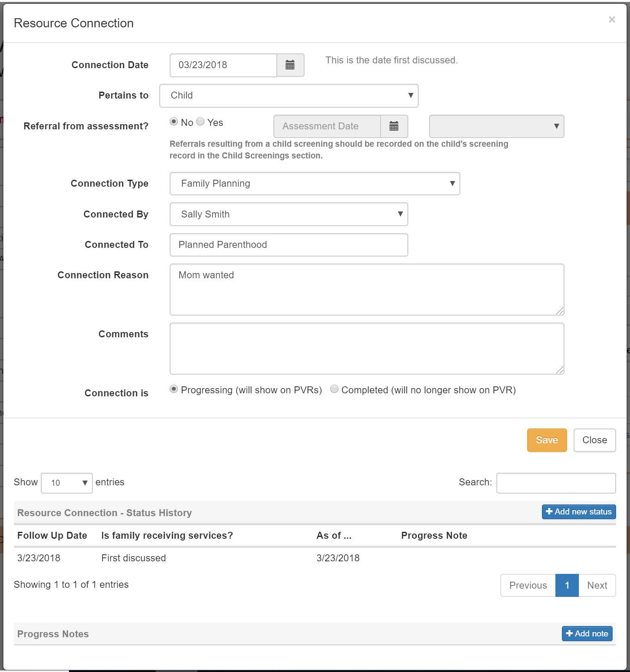
Task: Mark the connection as Progressing
Action: (x=174, y=389)
